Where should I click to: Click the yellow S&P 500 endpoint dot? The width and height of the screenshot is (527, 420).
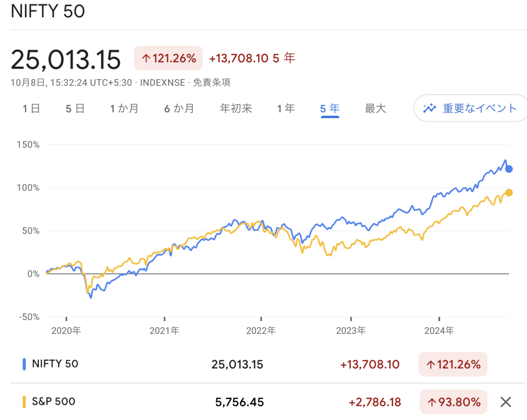pyautogui.click(x=509, y=192)
